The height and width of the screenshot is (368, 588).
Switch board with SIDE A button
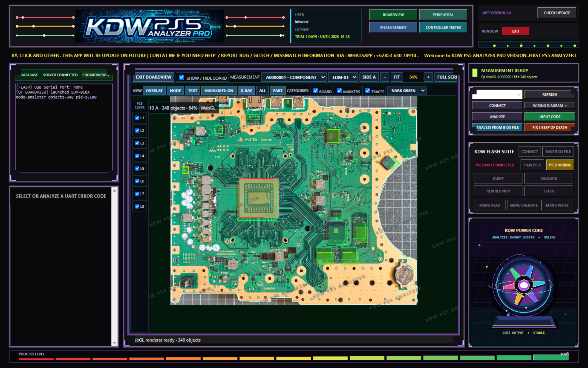pyautogui.click(x=369, y=77)
